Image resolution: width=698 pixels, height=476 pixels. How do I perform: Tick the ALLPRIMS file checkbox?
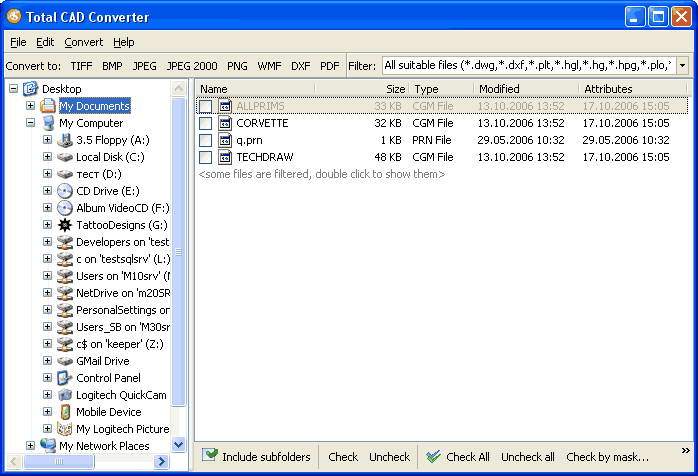click(205, 106)
